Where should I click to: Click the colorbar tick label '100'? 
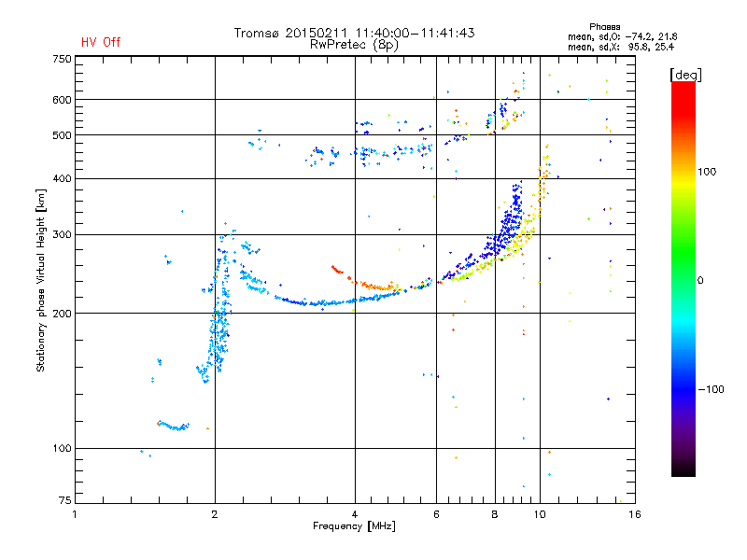(707, 172)
